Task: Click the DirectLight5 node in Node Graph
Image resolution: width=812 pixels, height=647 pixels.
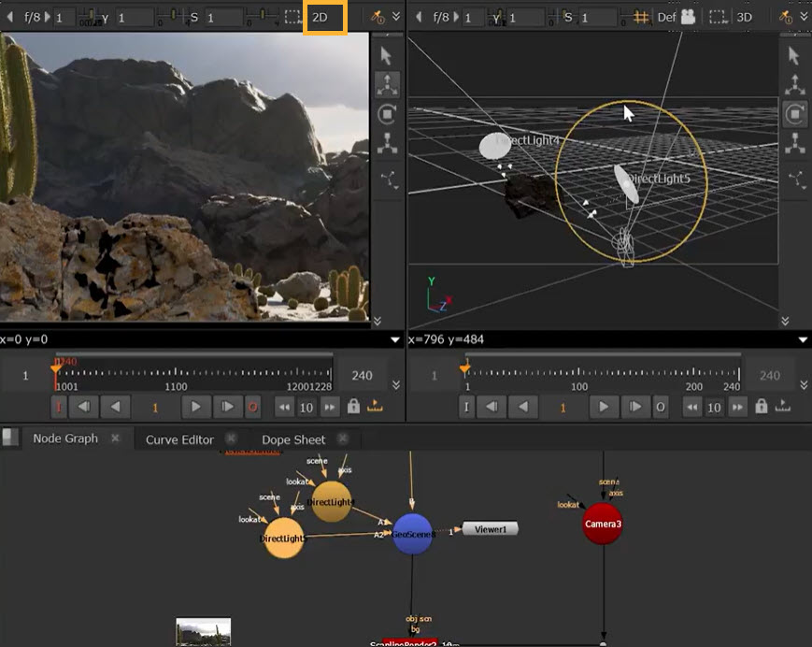Action: tap(284, 539)
